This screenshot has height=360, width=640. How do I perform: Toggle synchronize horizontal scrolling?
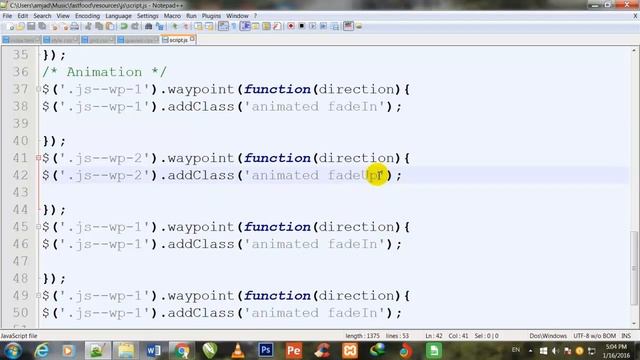click(x=209, y=27)
